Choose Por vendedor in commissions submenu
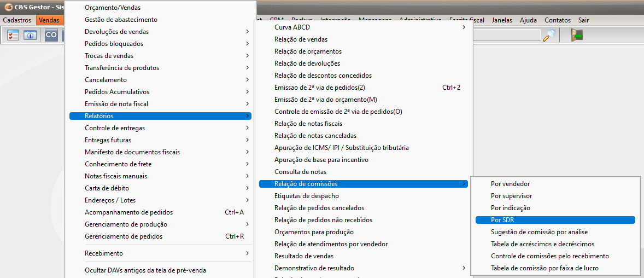Screen dimensions: 644x278 [510, 184]
